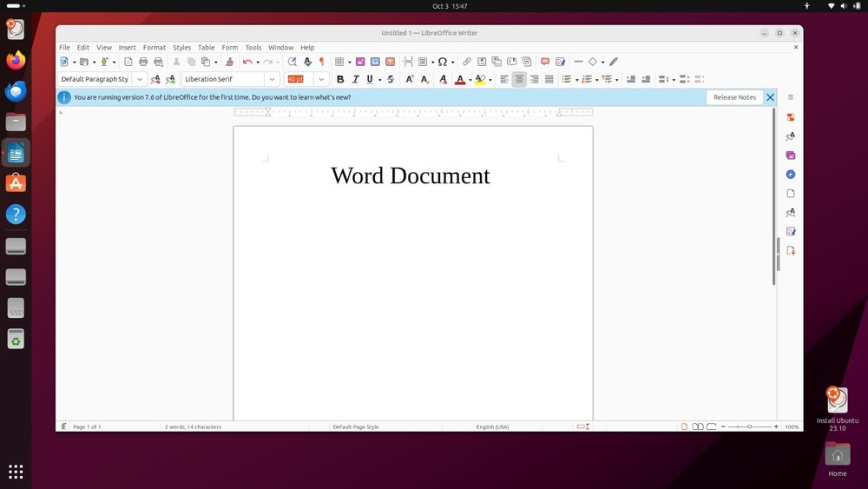Toggle Bold formatting
The image size is (868, 489).
click(340, 79)
